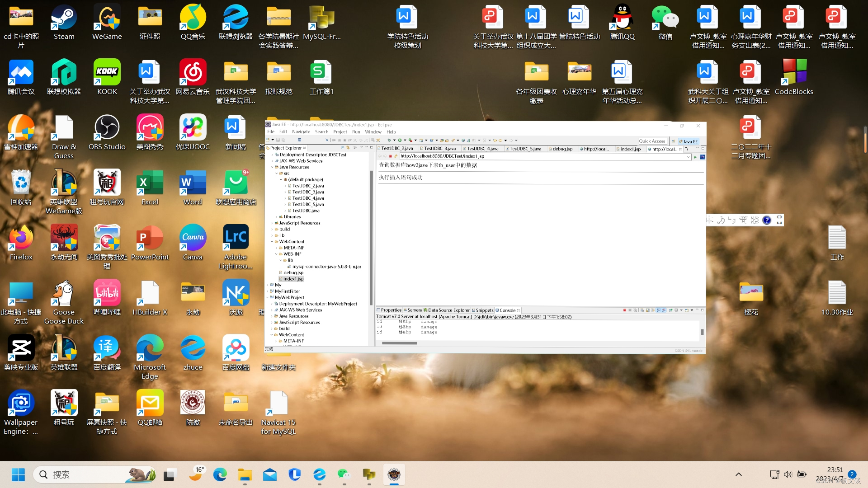The image size is (868, 488).
Task: Collapse the (default package) node
Action: point(281,179)
